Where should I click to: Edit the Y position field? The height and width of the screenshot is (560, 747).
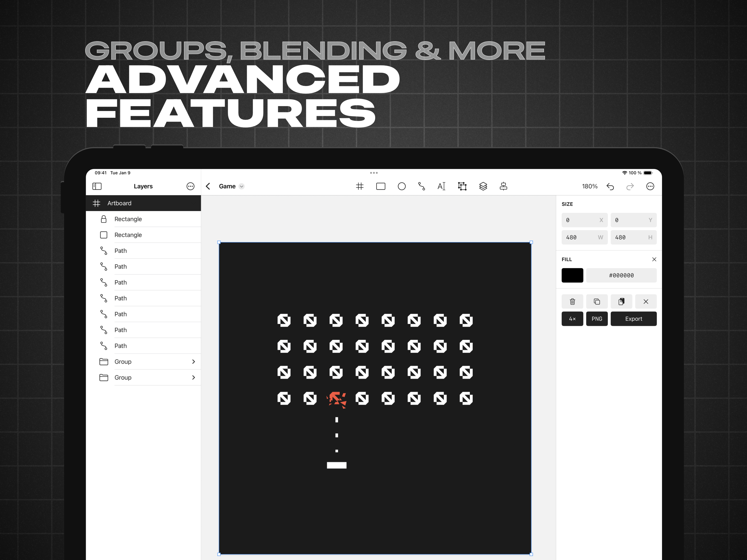click(x=633, y=220)
